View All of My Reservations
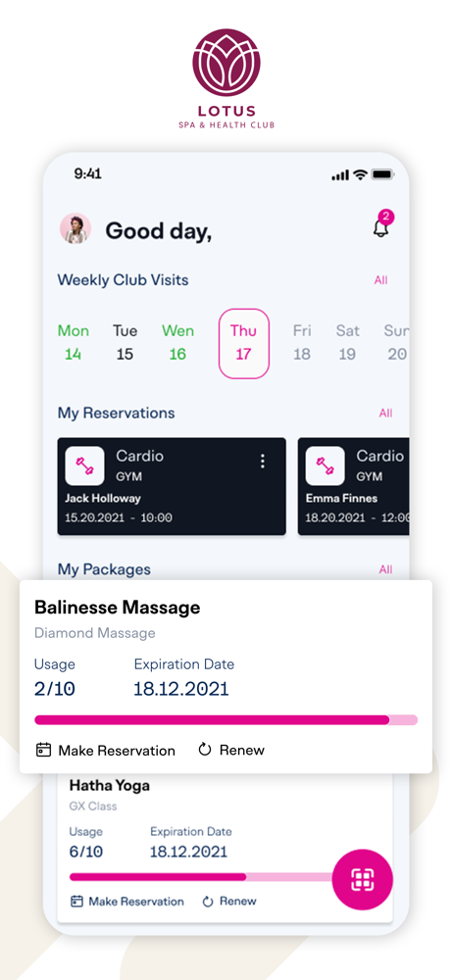Image resolution: width=453 pixels, height=980 pixels. click(x=385, y=414)
